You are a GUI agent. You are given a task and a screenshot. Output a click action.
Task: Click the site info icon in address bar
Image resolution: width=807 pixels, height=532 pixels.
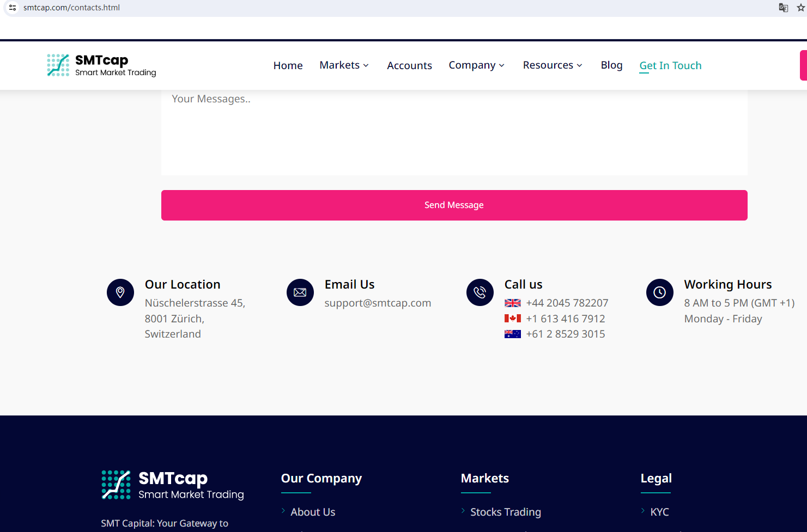point(13,8)
